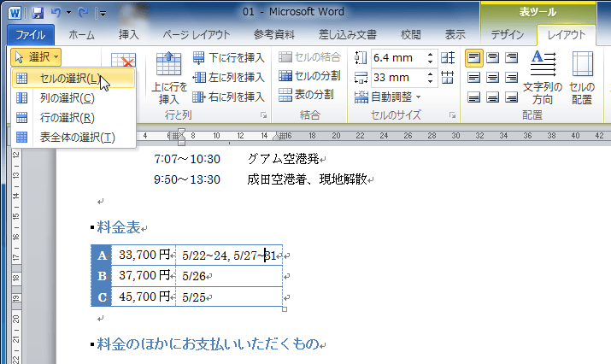Viewport: 611px width, 364px height.
Task: Click the table column marker near 15 on ruler
Action: (282, 136)
